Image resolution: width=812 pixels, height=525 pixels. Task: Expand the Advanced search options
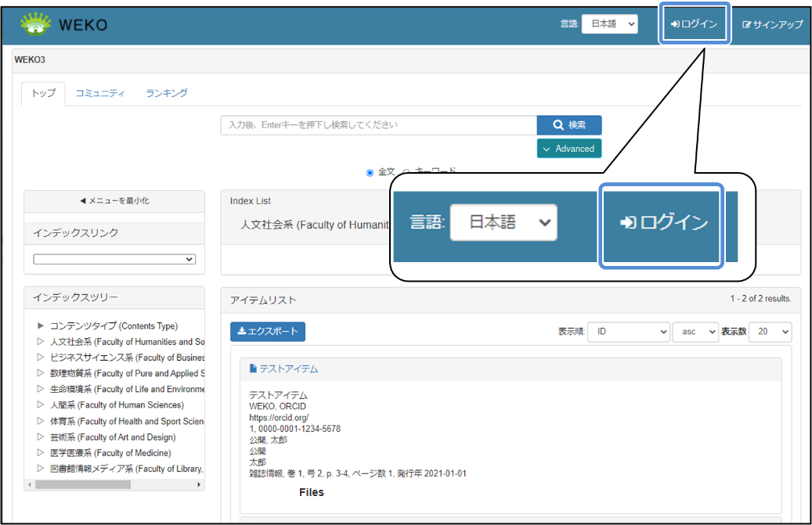pos(568,149)
